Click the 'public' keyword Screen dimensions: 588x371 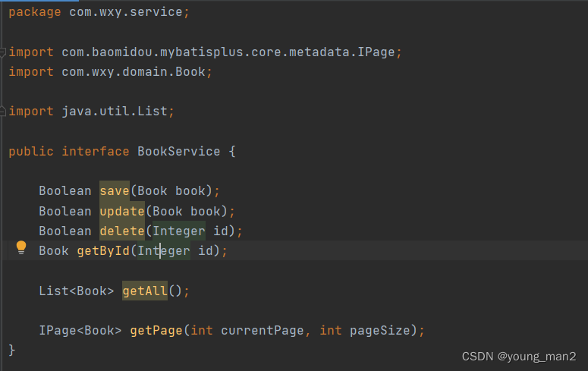point(31,152)
